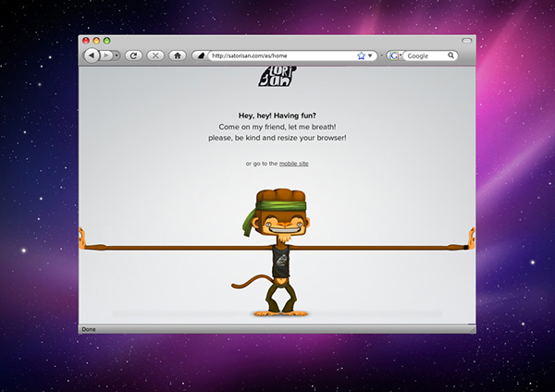The height and width of the screenshot is (392, 555).
Task: Click the window resize grip in the status bar
Action: [472, 329]
